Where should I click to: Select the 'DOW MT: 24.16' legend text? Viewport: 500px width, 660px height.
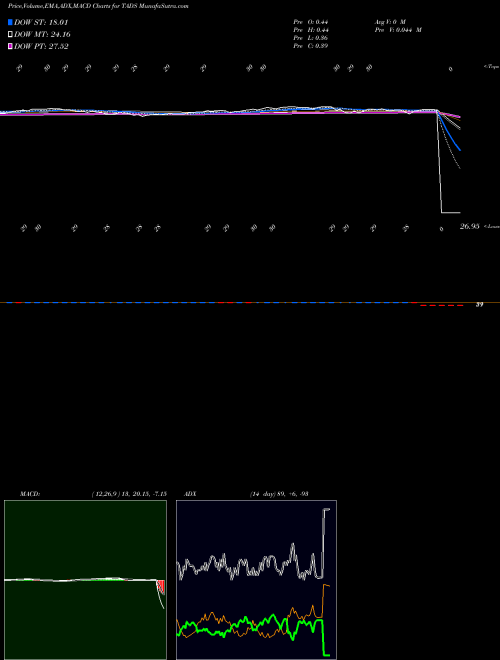(x=42, y=35)
